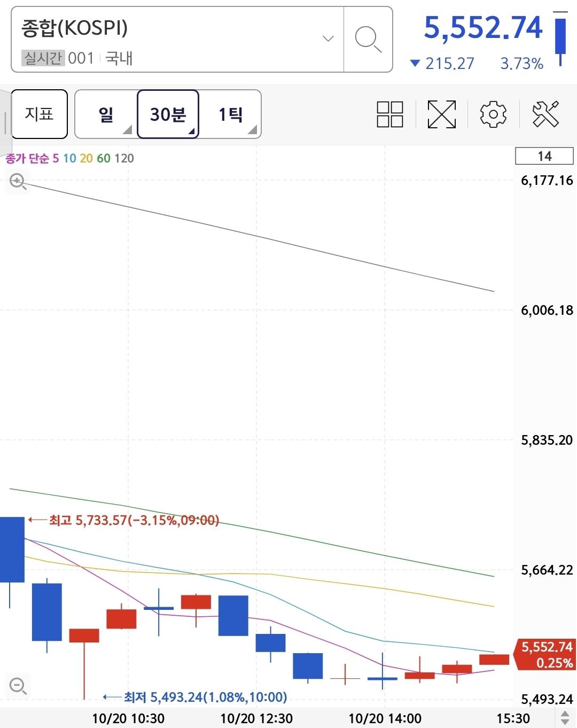Tap the mini candlestick icon beside price
This screenshot has height=728, width=577.
point(560,38)
